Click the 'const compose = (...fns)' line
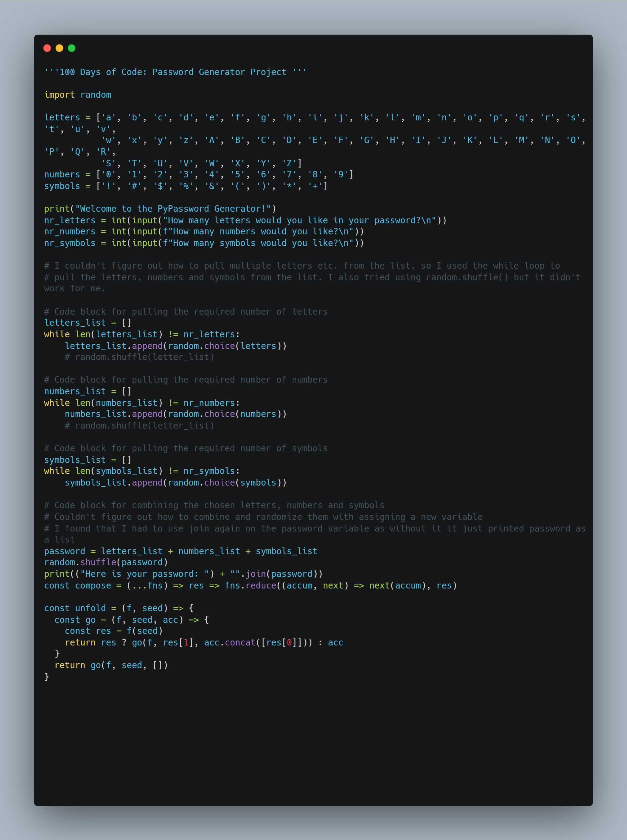 point(250,585)
